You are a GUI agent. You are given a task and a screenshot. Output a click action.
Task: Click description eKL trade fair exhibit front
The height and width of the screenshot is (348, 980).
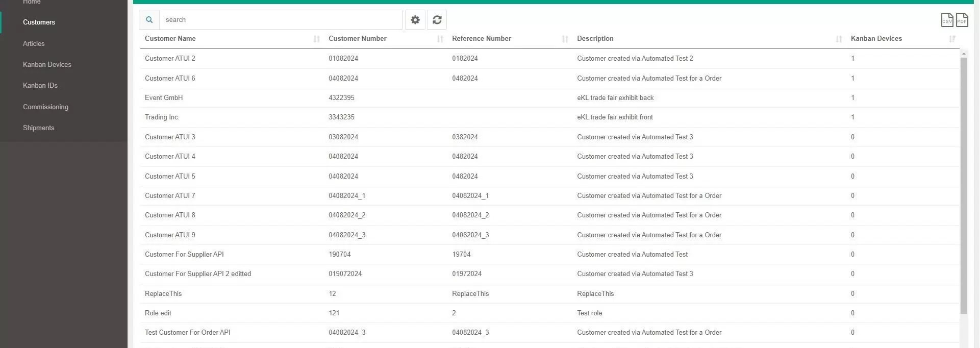pyautogui.click(x=615, y=117)
